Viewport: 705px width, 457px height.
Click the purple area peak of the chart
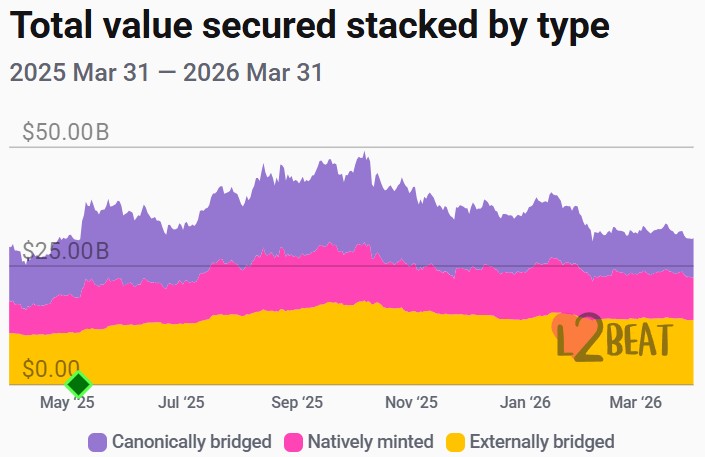[x=365, y=156]
